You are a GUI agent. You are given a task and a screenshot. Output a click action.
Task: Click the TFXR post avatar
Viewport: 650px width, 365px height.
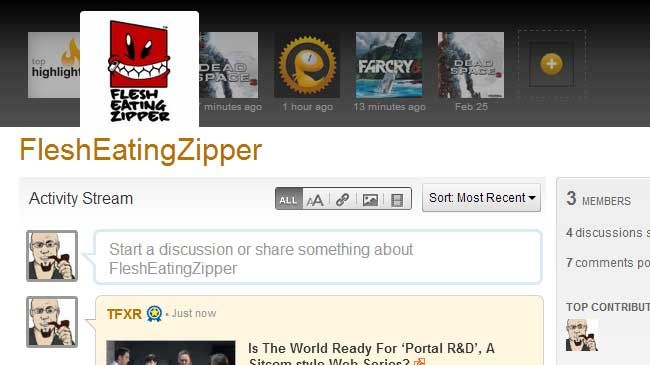tap(52, 322)
